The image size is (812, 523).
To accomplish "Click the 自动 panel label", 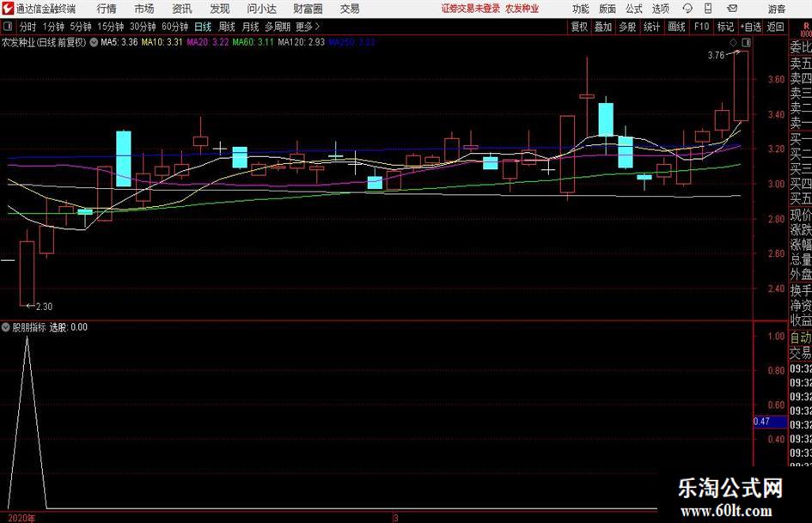I will (801, 338).
